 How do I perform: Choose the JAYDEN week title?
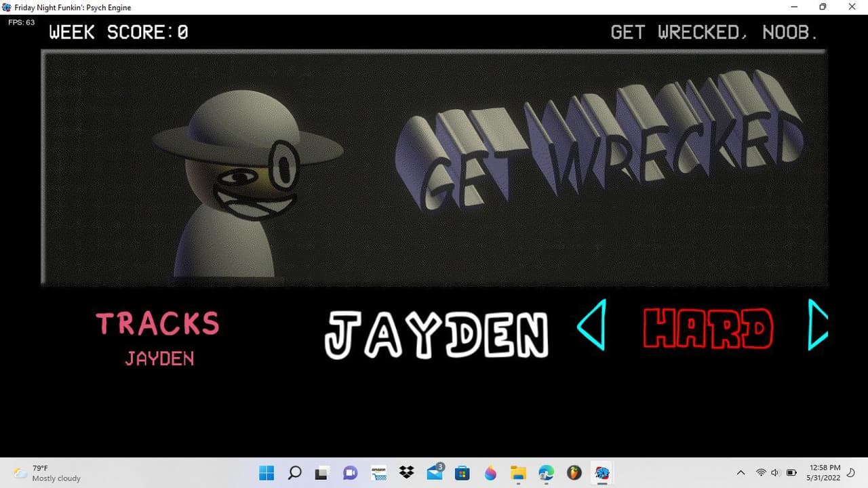click(x=437, y=334)
